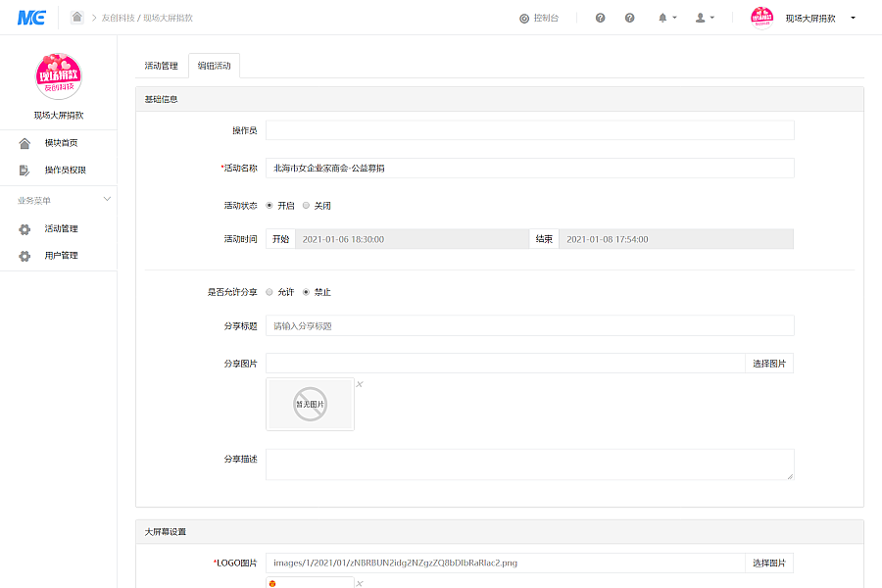Click the document icon beside 操作员权限
882x588 pixels.
[24, 171]
